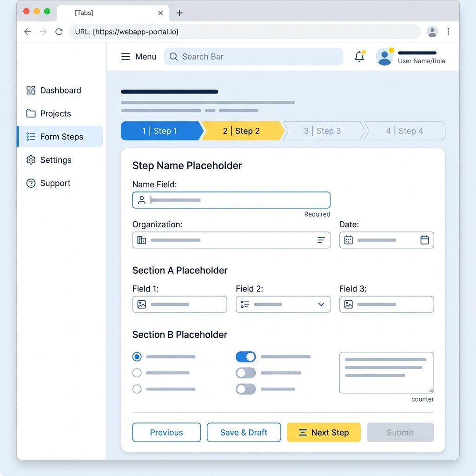Select the first radio button in Section B
Screen dimensions: 476x476
[137, 357]
